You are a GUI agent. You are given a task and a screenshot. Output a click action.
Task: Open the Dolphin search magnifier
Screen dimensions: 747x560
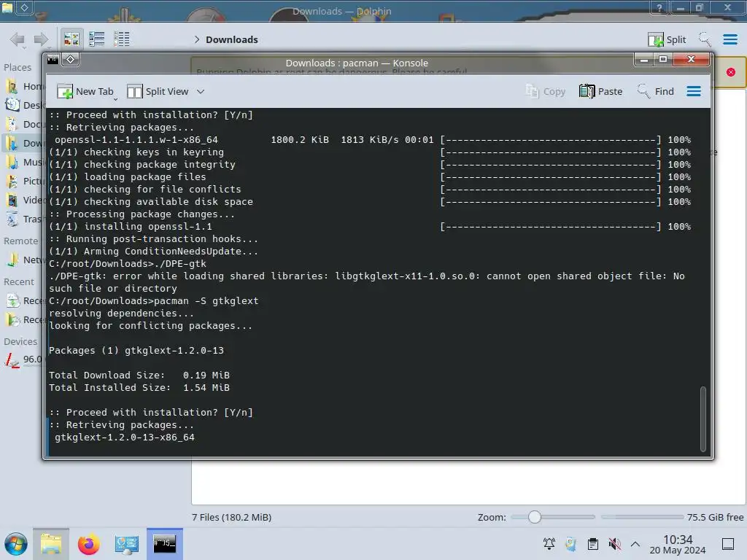705,39
